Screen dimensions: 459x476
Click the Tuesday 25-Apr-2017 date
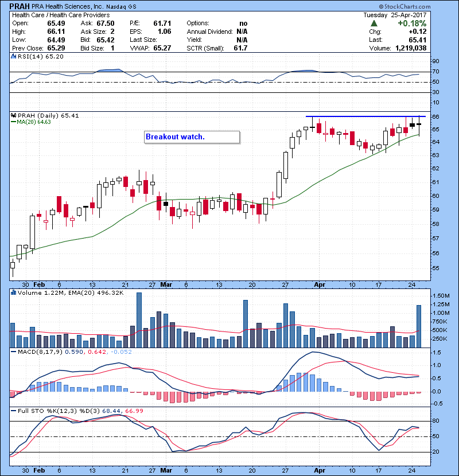(395, 15)
